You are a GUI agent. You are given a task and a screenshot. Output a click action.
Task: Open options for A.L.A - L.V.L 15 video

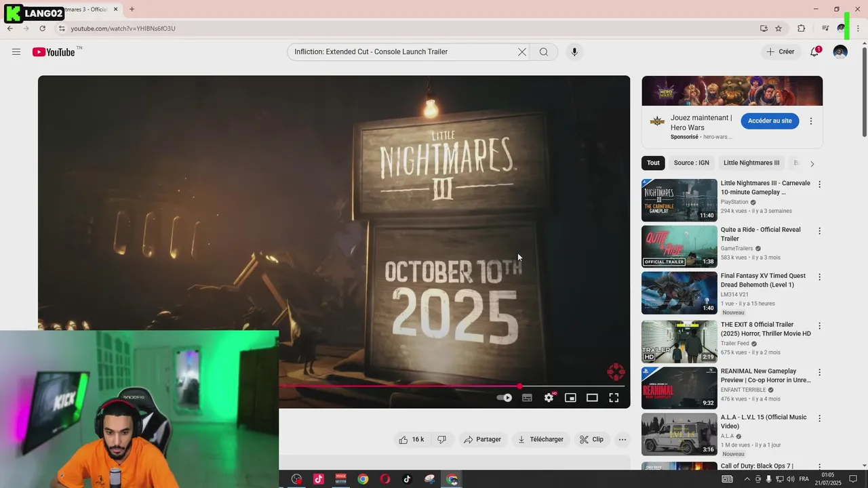click(819, 419)
